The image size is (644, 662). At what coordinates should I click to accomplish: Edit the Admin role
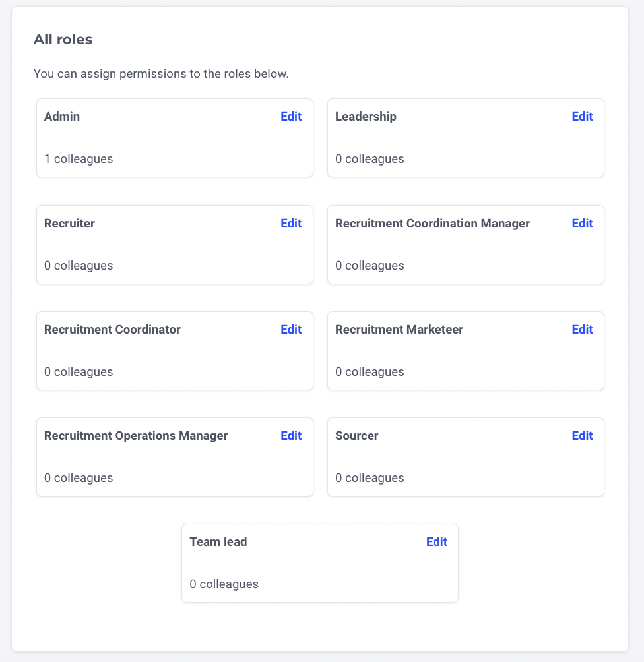[x=291, y=117]
